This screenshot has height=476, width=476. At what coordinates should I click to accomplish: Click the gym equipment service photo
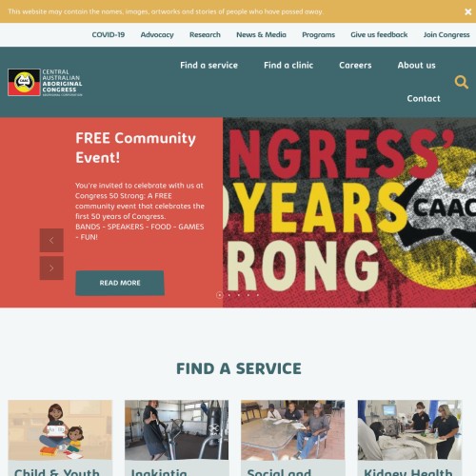click(x=176, y=430)
